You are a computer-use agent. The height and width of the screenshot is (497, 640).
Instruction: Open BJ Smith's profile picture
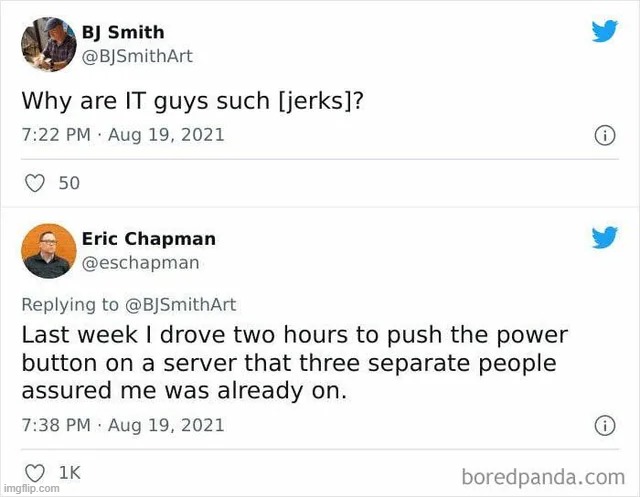click(x=49, y=44)
